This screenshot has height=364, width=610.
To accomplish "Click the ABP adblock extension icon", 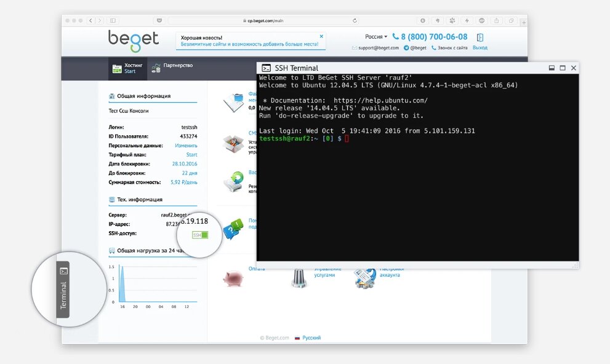I will [x=481, y=20].
